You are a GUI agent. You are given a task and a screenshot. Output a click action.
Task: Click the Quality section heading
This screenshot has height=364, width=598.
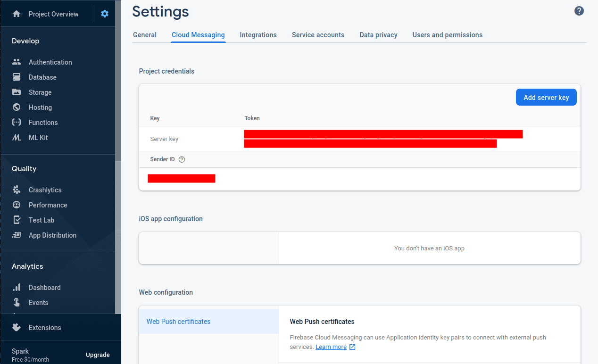(24, 169)
